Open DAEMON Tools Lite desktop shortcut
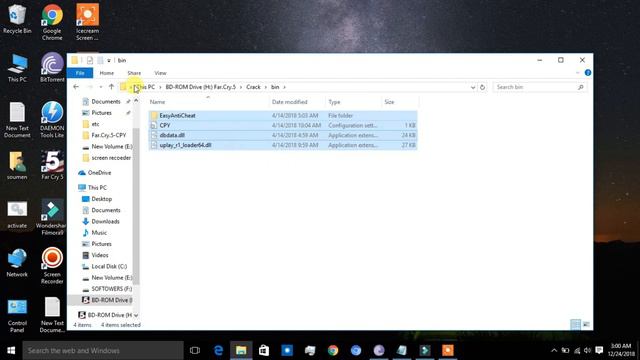 52,120
